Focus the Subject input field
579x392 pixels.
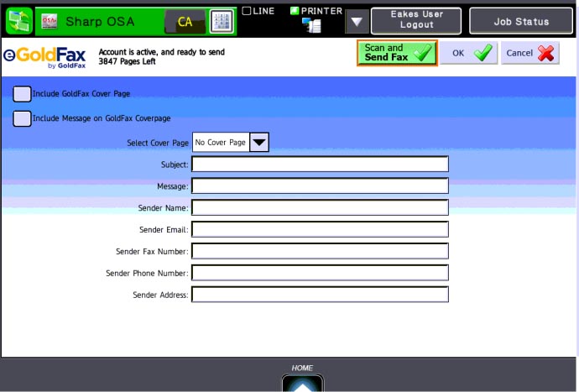[x=321, y=164]
